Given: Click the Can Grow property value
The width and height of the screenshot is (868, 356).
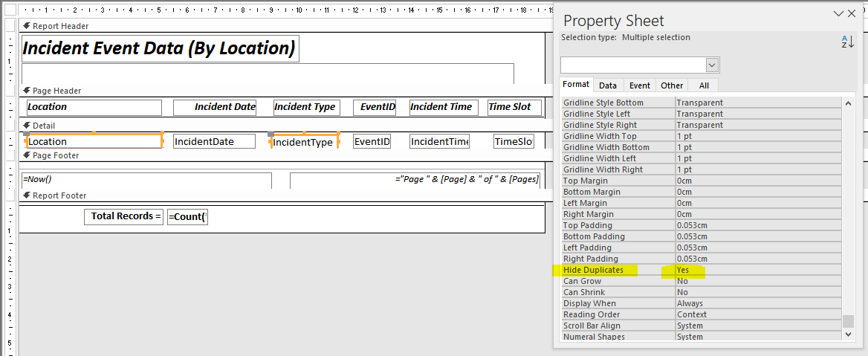Looking at the screenshot, I should point(759,281).
